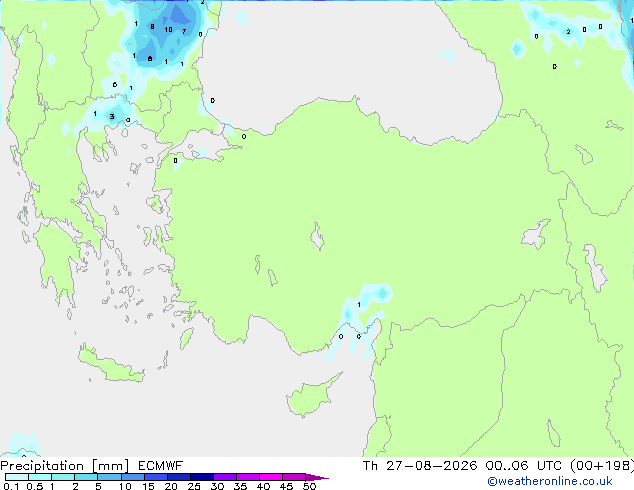Choose the 1–2 mm legend colour box

point(63,477)
